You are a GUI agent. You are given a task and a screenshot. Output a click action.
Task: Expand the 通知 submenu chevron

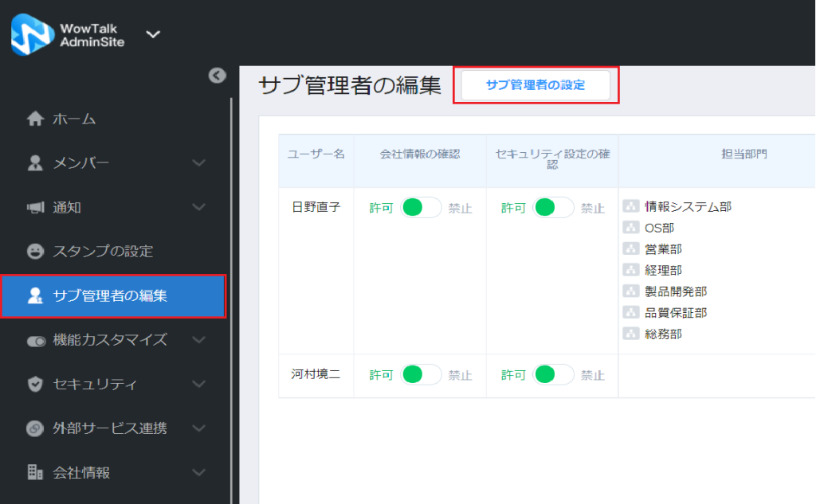click(x=198, y=207)
